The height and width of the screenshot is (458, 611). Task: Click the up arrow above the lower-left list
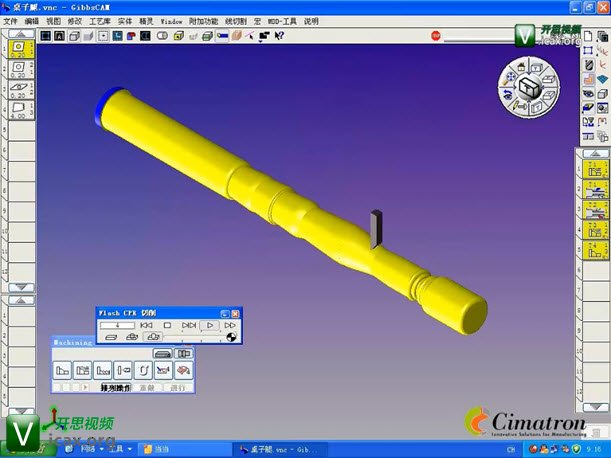[x=21, y=300]
